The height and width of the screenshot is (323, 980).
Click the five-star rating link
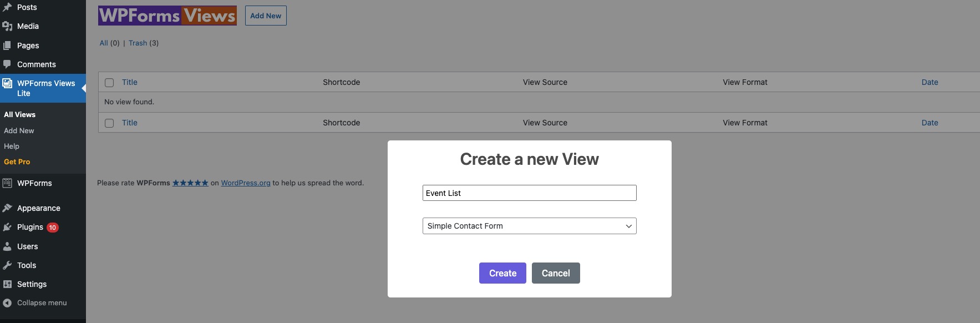pyautogui.click(x=190, y=183)
